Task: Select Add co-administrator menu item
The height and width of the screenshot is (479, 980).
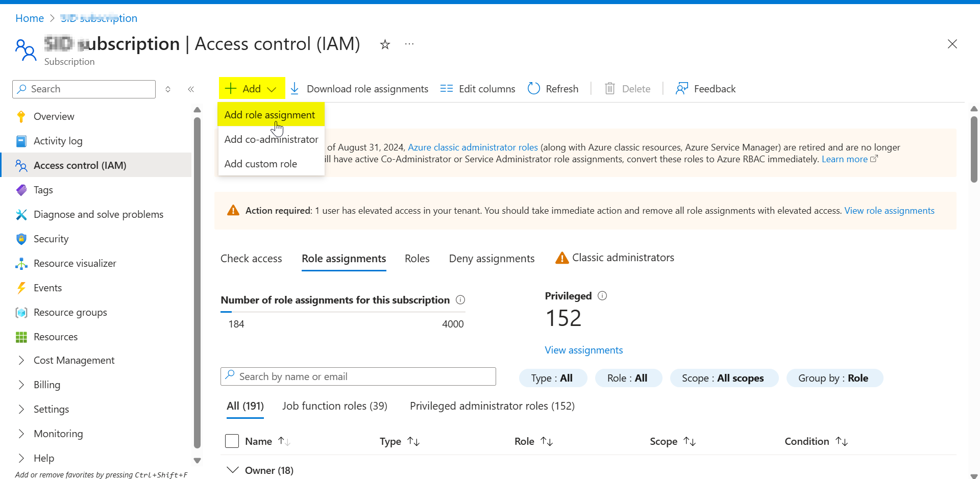Action: pyautogui.click(x=271, y=139)
